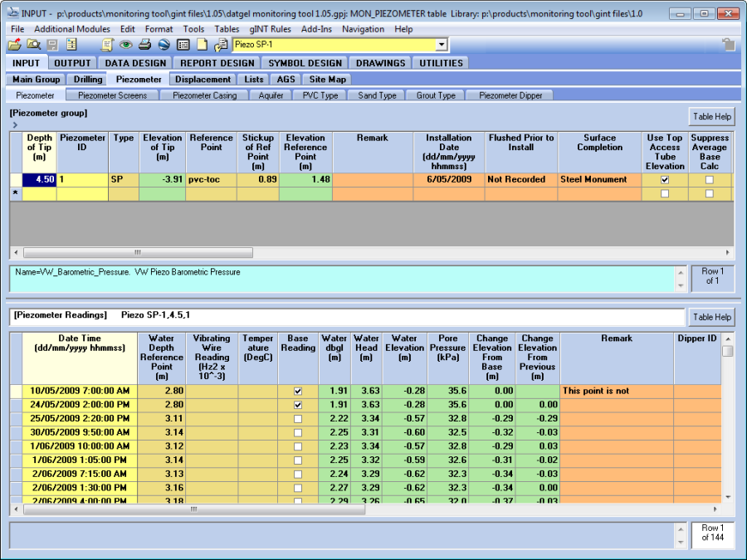Select the magnifier browse icon
The height and width of the screenshot is (560, 747).
(x=33, y=46)
